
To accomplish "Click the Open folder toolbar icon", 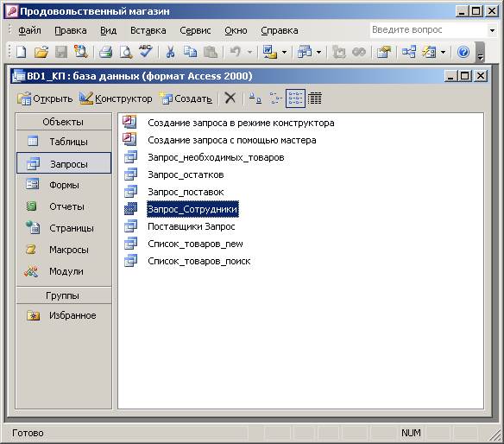I will click(x=41, y=52).
